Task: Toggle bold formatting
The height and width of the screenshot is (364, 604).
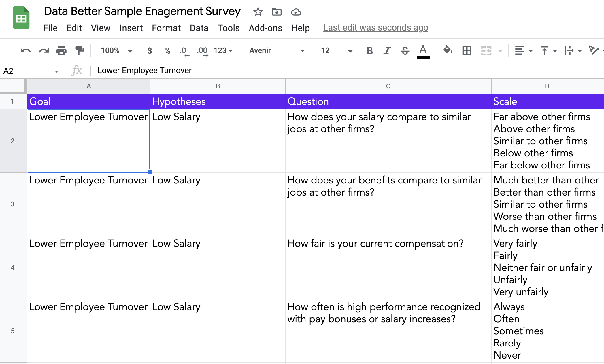Action: 369,50
